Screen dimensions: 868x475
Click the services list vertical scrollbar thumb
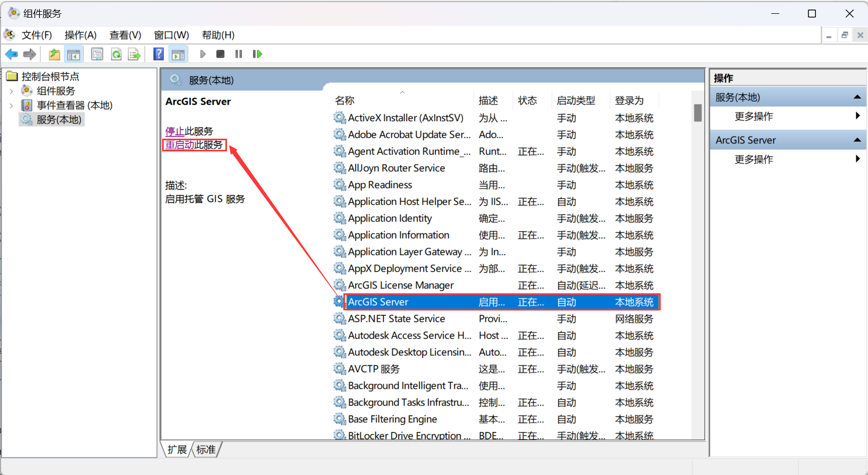tap(698, 113)
